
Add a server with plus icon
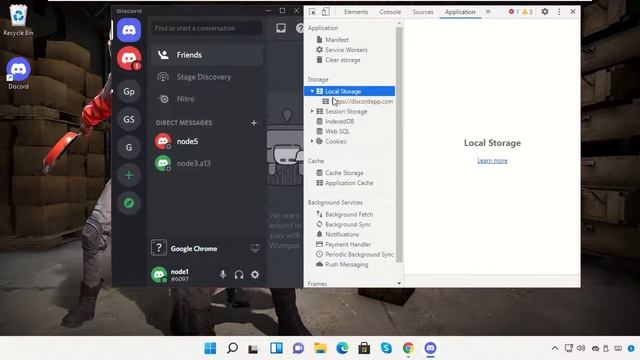[129, 175]
